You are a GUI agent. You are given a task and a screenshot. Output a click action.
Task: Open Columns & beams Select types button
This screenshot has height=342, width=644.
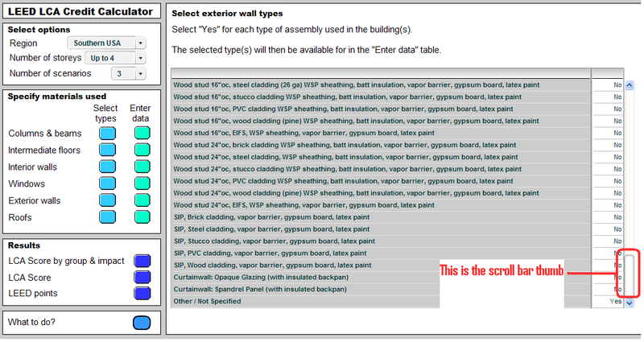tap(107, 134)
